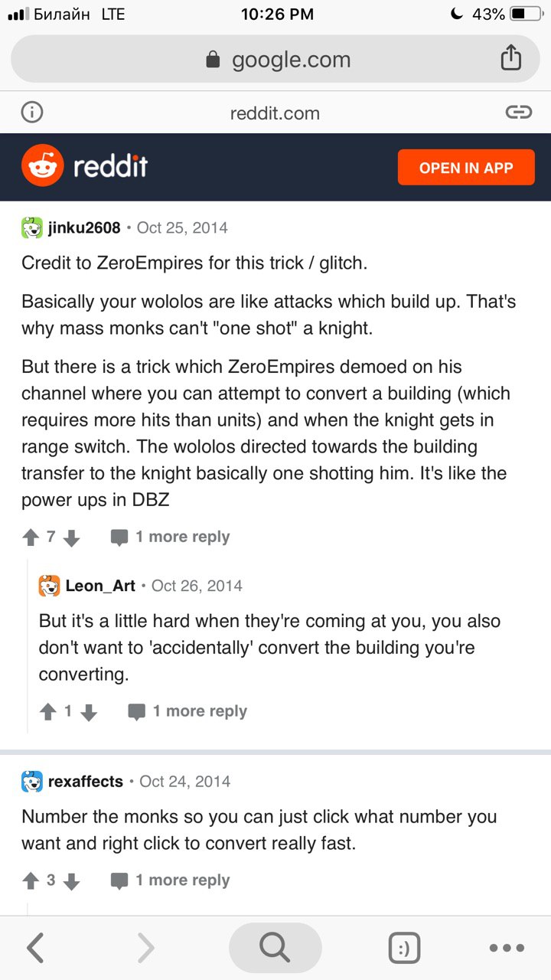Image resolution: width=551 pixels, height=980 pixels.
Task: Tap the copy link chain icon
Action: coord(518,113)
